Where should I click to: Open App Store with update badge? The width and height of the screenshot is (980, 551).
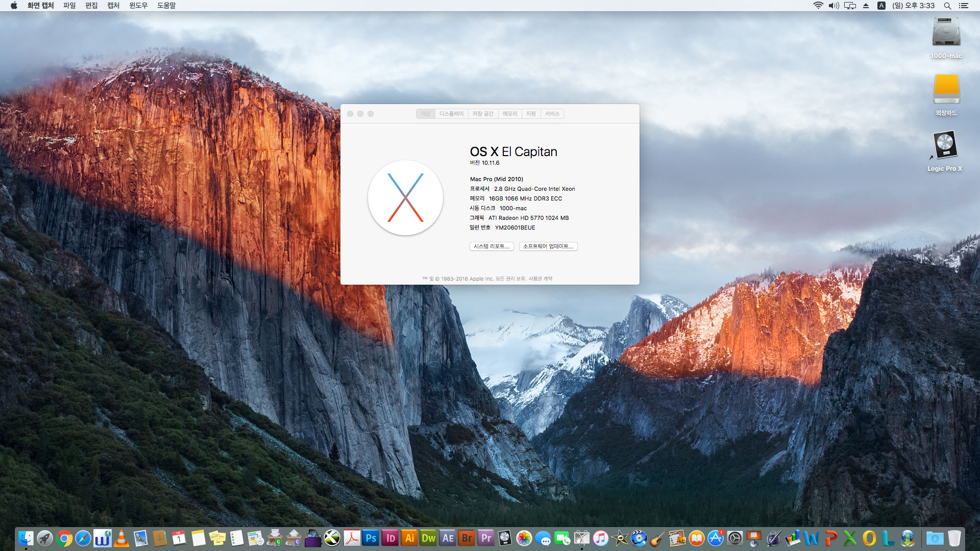(x=716, y=538)
